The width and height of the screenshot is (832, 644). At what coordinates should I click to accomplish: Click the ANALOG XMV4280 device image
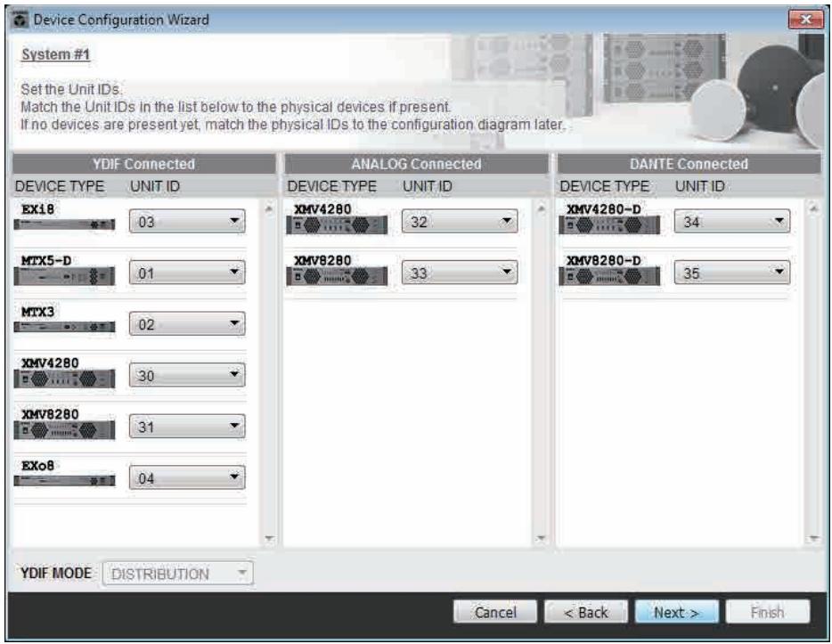click(x=337, y=225)
